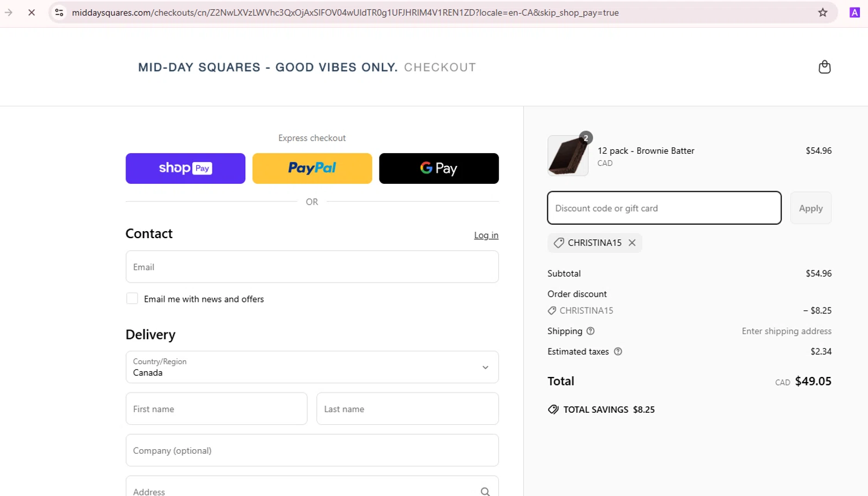Stop page loading with the X button
Viewport: 868px width, 496px height.
click(32, 12)
